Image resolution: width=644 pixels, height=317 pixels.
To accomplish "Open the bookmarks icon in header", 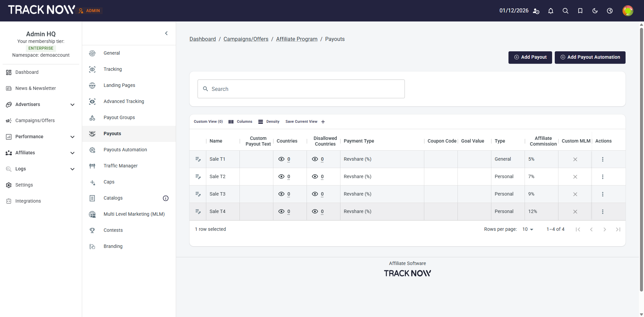I will [x=580, y=11].
